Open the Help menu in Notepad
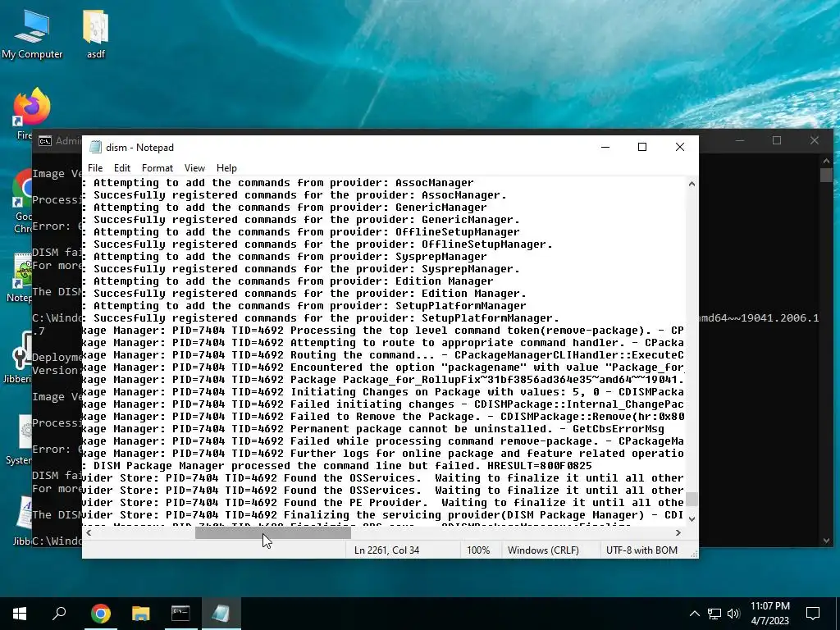The height and width of the screenshot is (630, 840). [226, 167]
